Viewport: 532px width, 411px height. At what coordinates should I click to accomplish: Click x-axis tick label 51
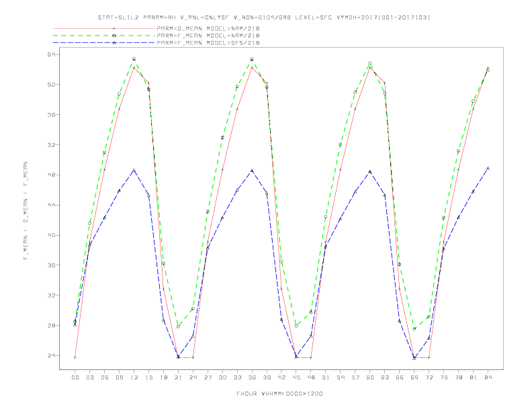point(326,377)
